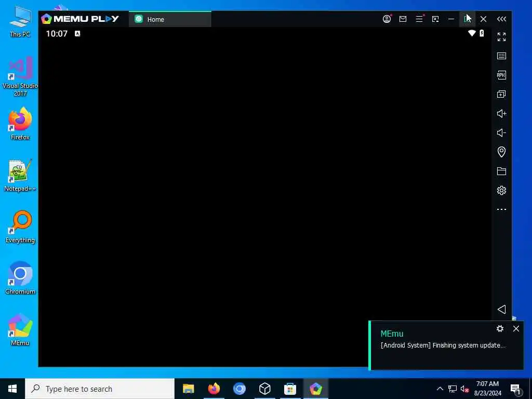Image resolution: width=532 pixels, height=399 pixels.
Task: Enter fullscreen mode in MEmu sidebar
Action: [501, 37]
